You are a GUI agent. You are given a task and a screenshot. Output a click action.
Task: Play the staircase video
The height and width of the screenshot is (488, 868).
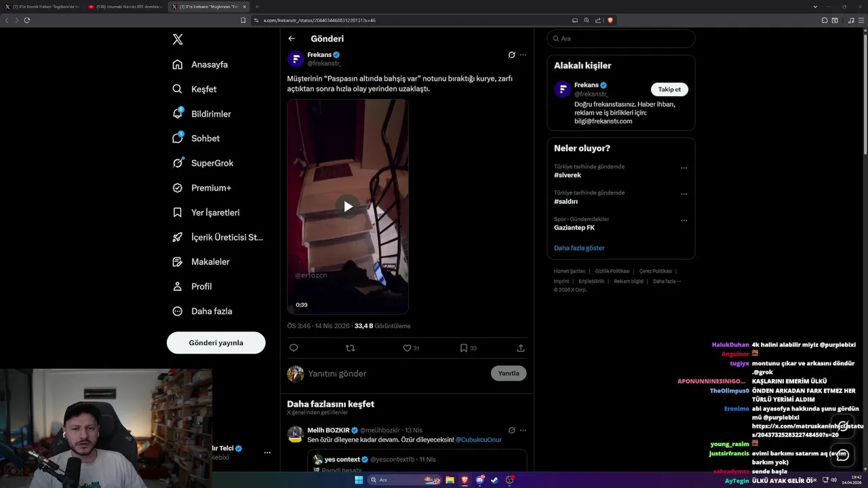347,206
